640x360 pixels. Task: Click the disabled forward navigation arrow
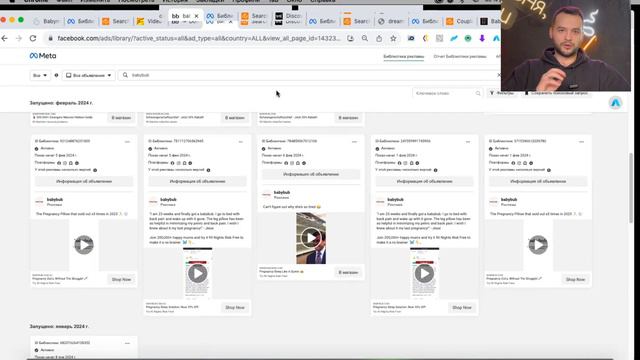point(19,38)
